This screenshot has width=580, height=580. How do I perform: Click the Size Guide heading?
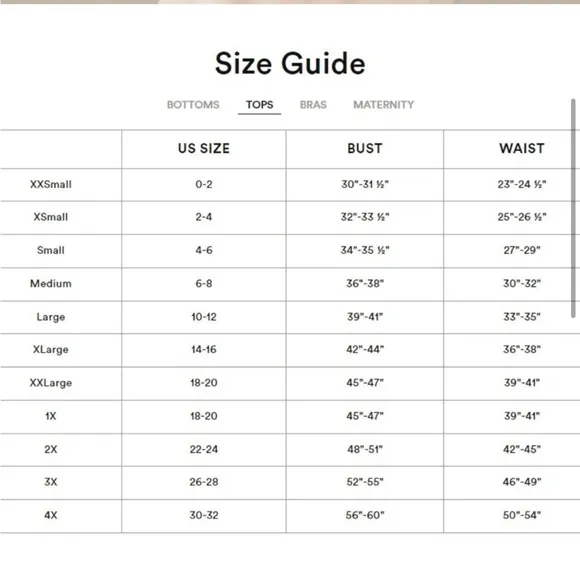[290, 63]
